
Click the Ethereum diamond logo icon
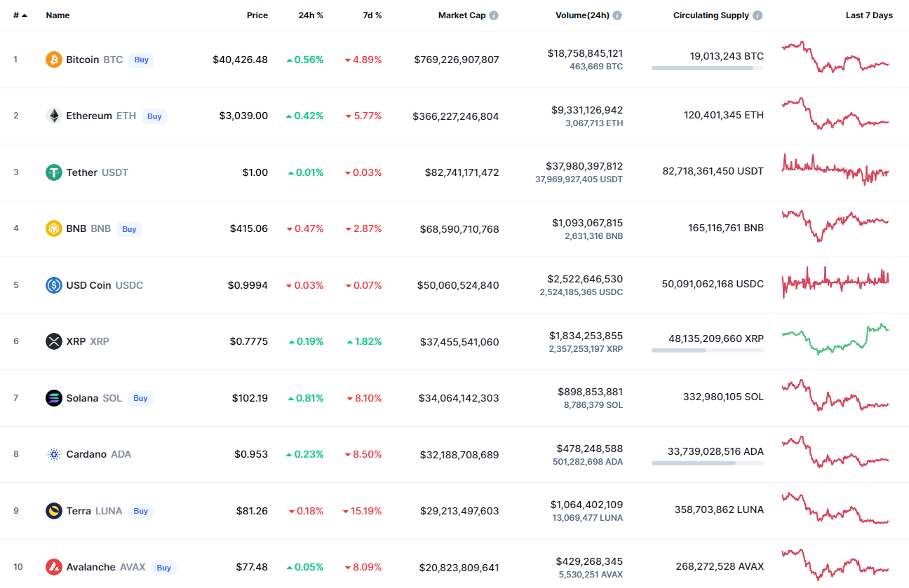pyautogui.click(x=54, y=116)
